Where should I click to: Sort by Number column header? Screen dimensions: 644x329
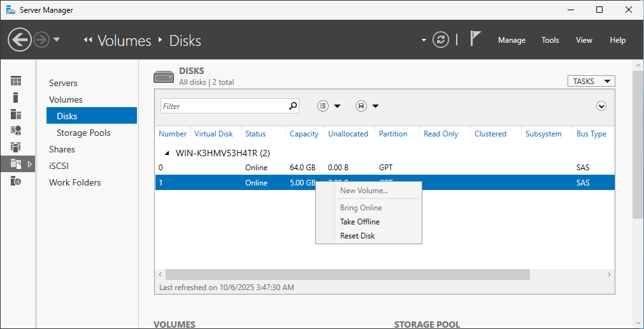(173, 134)
